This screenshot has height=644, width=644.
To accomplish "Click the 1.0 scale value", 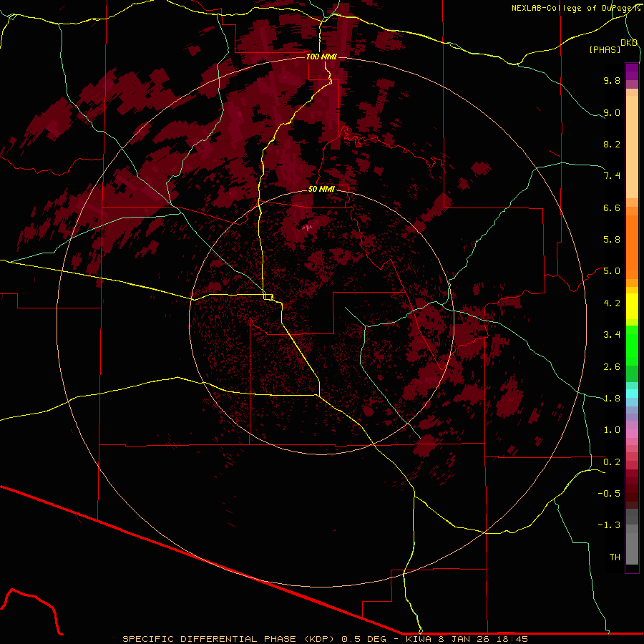I will pyautogui.click(x=612, y=430).
